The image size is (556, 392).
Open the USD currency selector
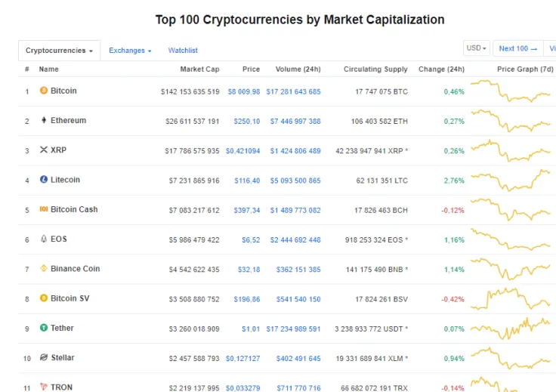click(x=477, y=48)
